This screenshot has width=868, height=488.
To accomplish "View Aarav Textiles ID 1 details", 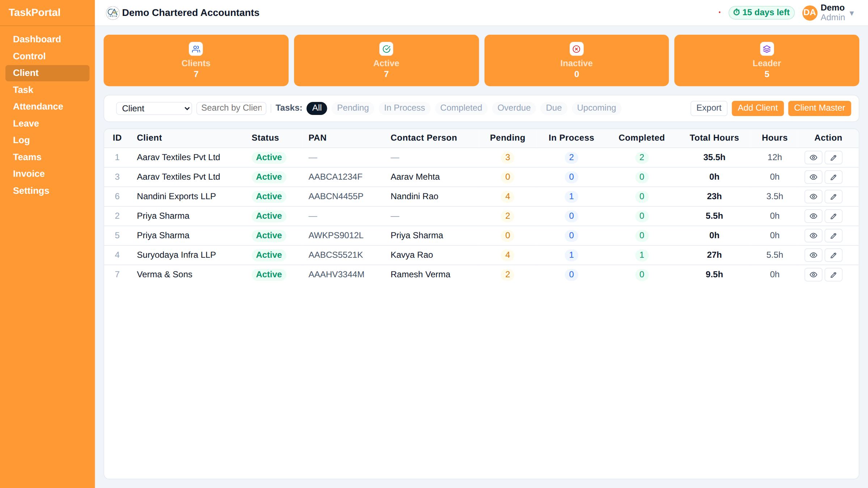I will tap(813, 158).
